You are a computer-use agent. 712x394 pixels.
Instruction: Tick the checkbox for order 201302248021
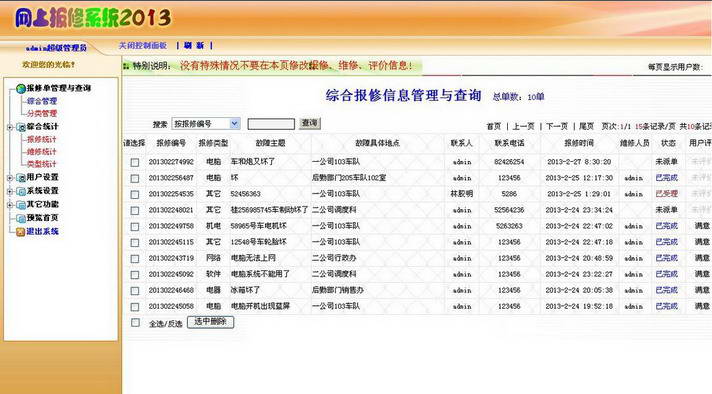click(x=135, y=210)
